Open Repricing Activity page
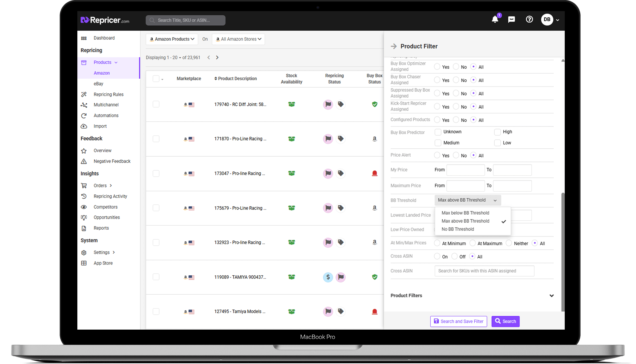Screen dimensions: 636x364 [110, 196]
